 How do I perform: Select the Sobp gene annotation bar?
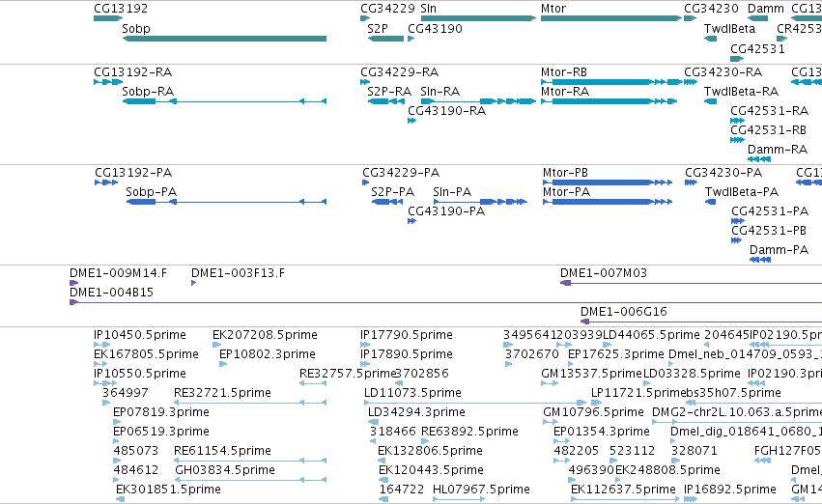coord(224,39)
